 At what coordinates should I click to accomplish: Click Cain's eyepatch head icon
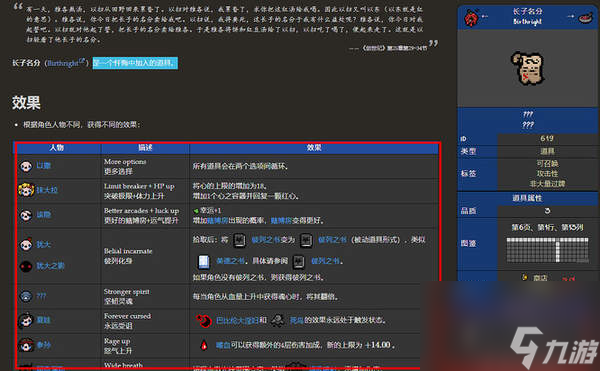point(26,215)
